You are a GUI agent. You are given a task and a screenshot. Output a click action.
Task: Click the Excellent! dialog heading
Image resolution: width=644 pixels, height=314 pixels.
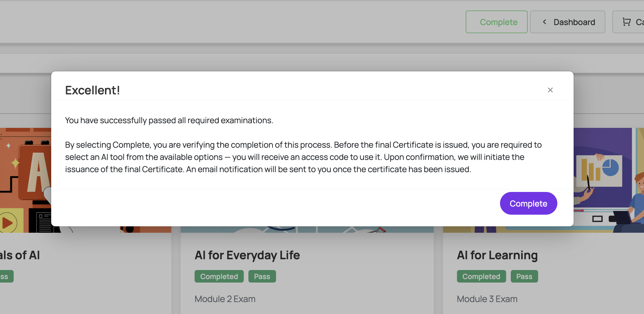click(92, 90)
